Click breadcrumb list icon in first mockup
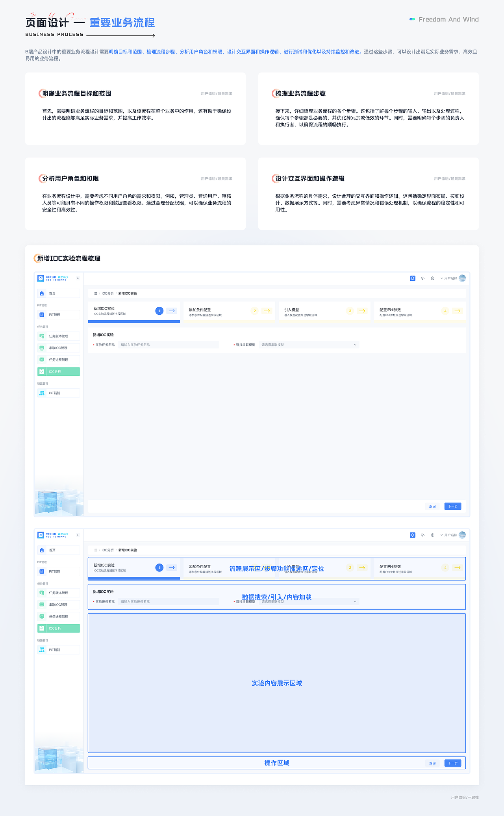 [x=95, y=293]
